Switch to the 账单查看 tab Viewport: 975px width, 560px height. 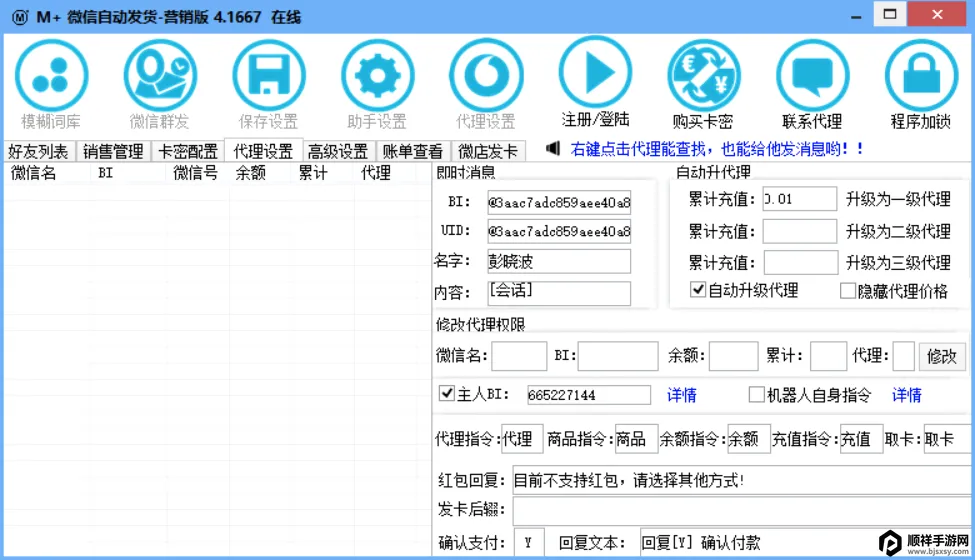(413, 151)
